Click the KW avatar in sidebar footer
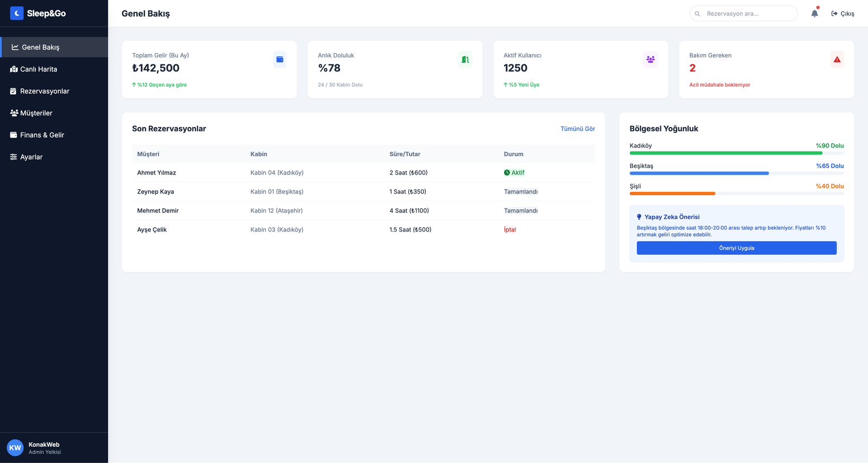Image resolution: width=868 pixels, height=463 pixels. tap(15, 448)
